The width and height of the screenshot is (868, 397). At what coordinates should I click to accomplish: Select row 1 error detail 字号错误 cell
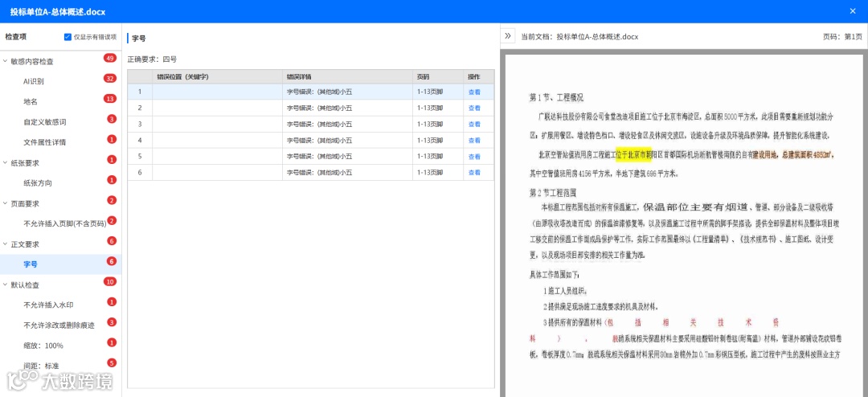click(348, 92)
